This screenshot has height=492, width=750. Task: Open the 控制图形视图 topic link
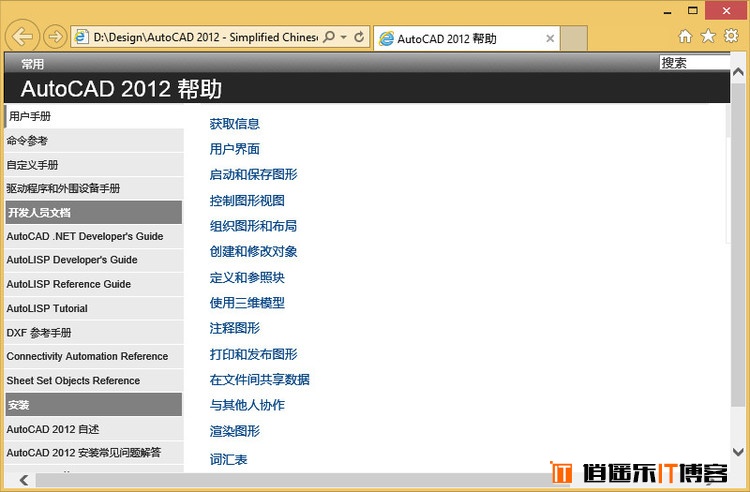247,200
